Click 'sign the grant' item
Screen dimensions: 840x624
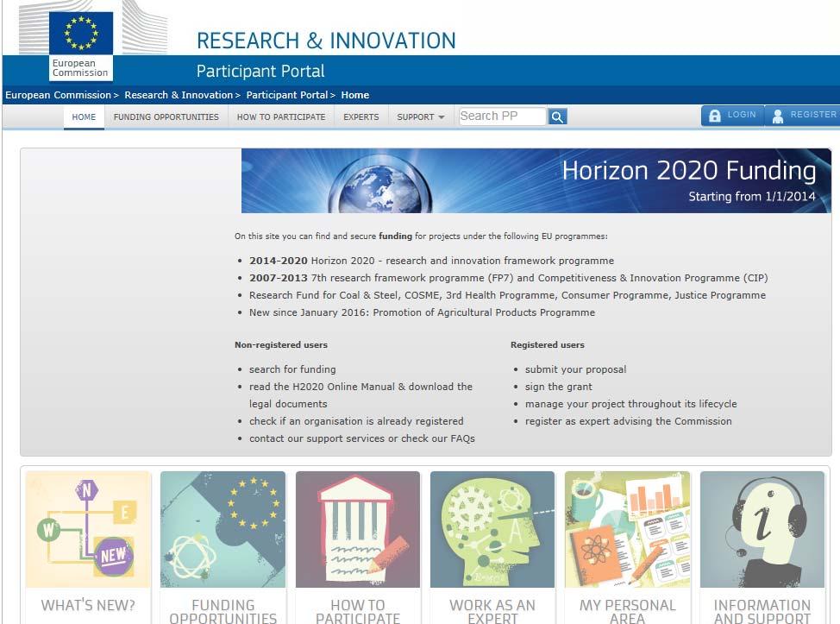pos(559,387)
